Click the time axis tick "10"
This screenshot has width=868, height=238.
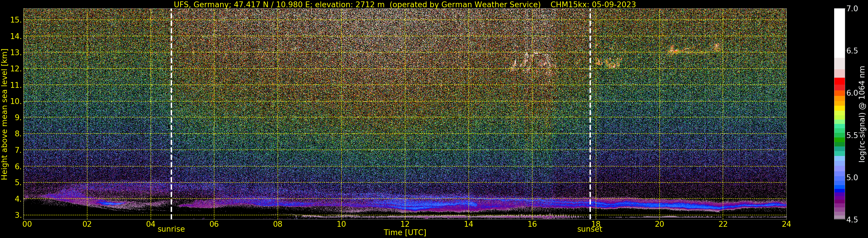[341, 224]
